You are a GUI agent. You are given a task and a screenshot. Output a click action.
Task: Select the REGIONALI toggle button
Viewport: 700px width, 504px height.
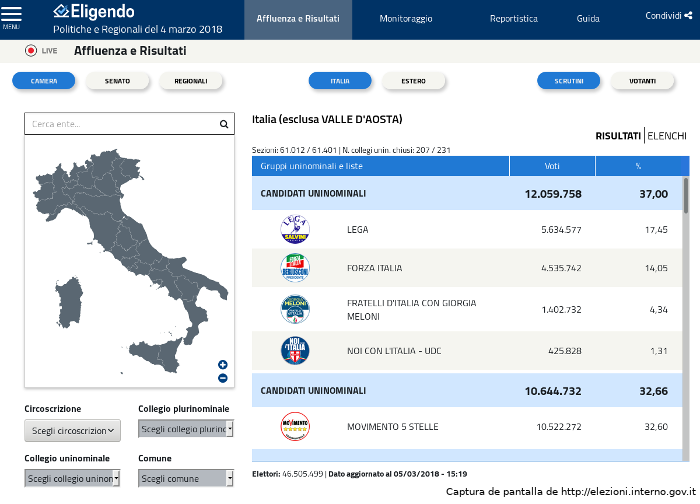pyautogui.click(x=191, y=81)
